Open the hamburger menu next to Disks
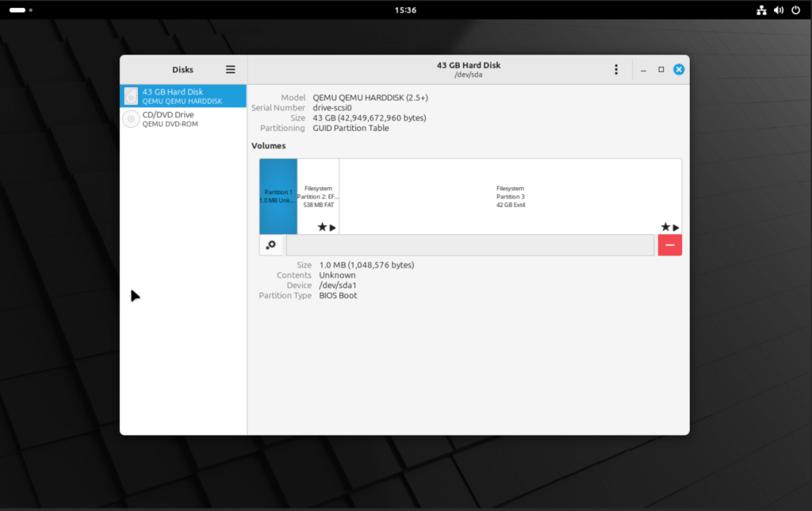The height and width of the screenshot is (511, 812). tap(230, 69)
